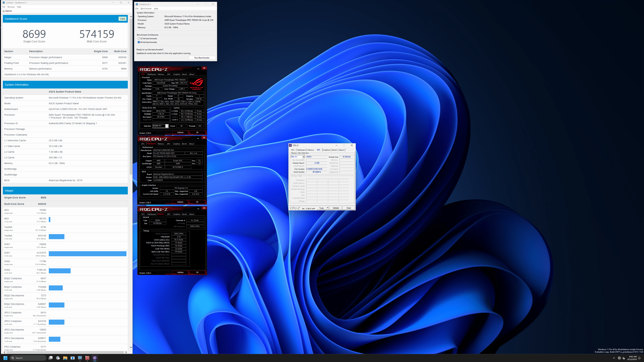644x362 pixels.
Task: Show hidden system tray icons
Action: [x=614, y=358]
